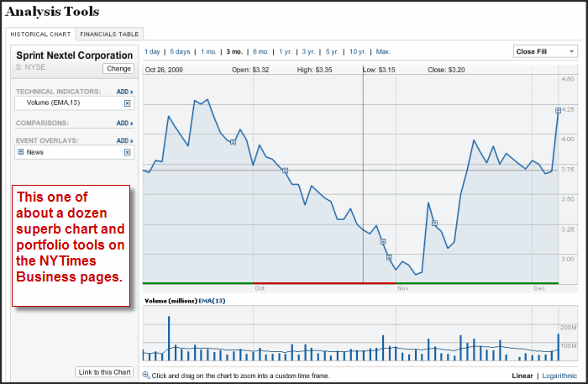Click the Change company button
The image size is (588, 384).
coord(118,69)
